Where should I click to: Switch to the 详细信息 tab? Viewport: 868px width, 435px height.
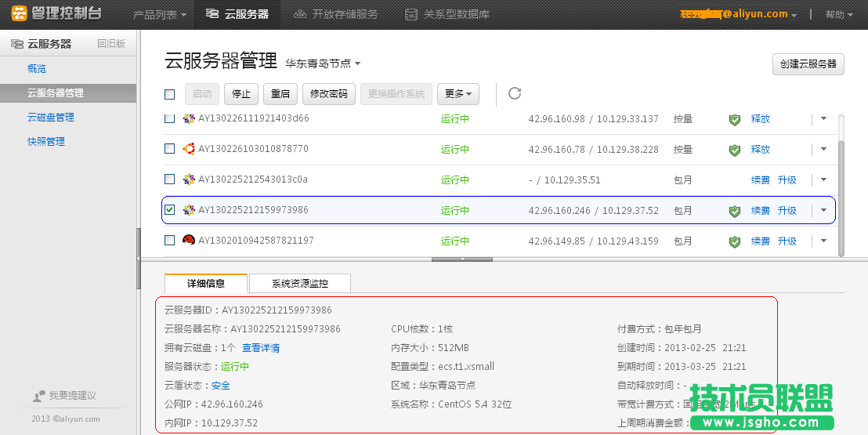click(206, 283)
